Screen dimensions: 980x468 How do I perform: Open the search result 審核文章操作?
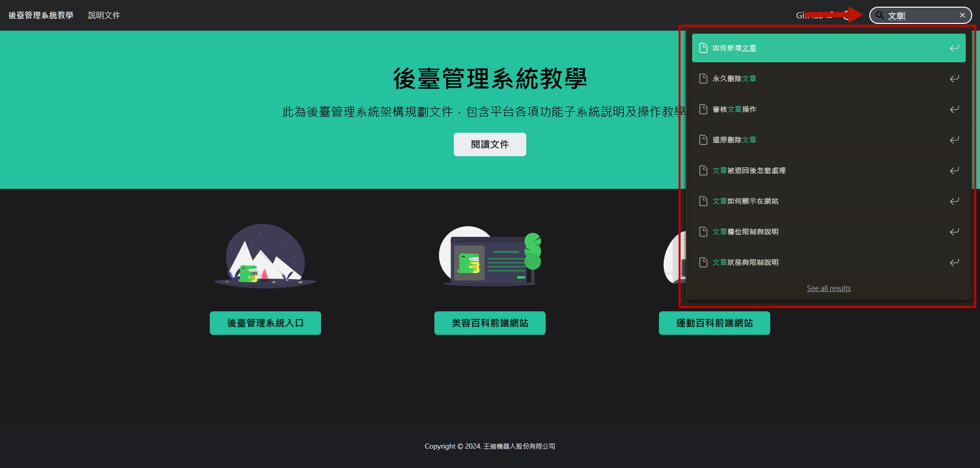828,109
